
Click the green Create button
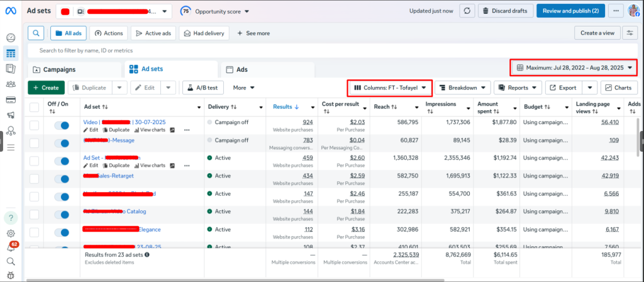point(46,88)
